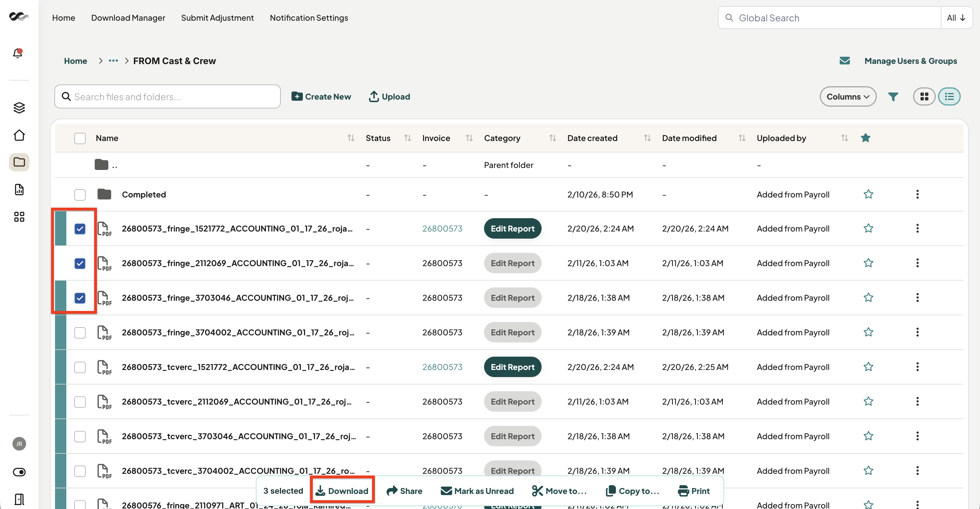This screenshot has height=509, width=980.
Task: Print the selected files
Action: (694, 491)
